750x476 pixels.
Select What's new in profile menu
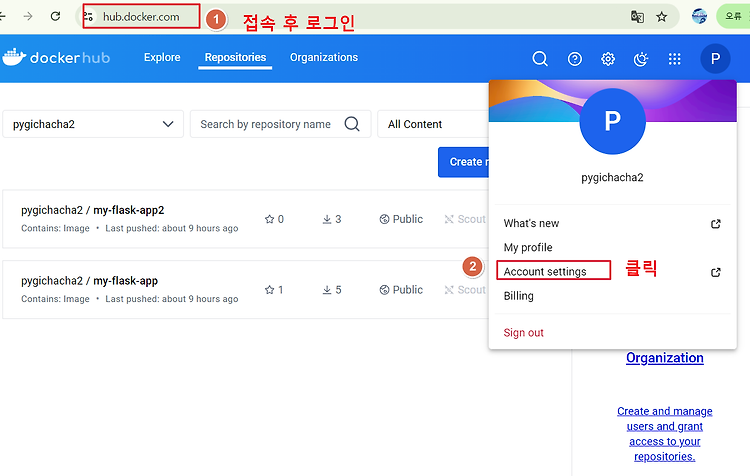(531, 223)
